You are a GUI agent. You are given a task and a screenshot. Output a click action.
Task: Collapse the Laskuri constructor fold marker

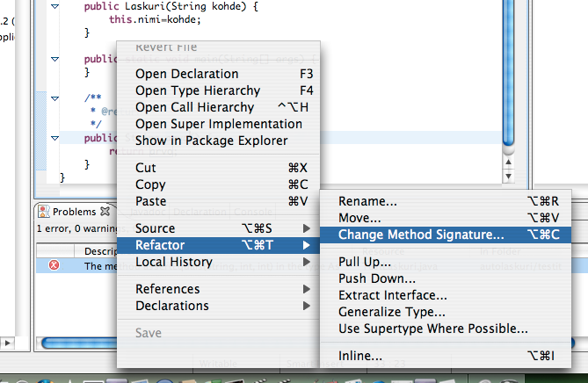[x=54, y=6]
